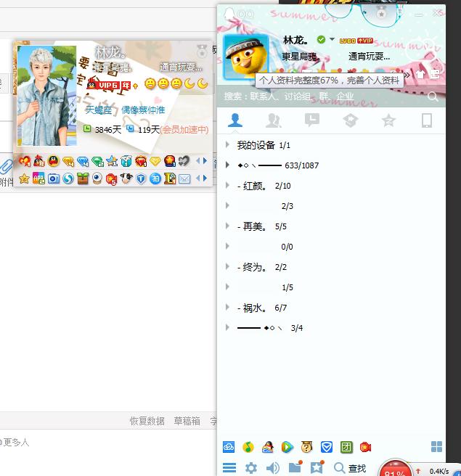Click the Qzone star icon on card

[24, 178]
